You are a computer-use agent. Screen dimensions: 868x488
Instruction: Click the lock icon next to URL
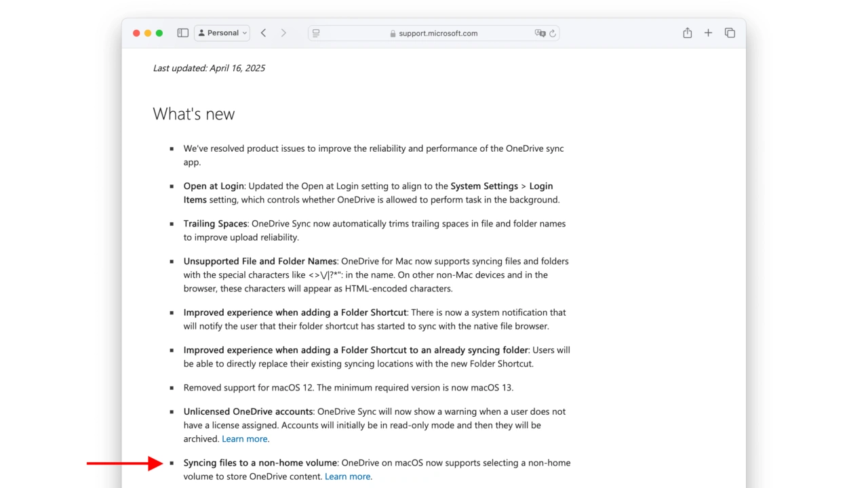(393, 33)
